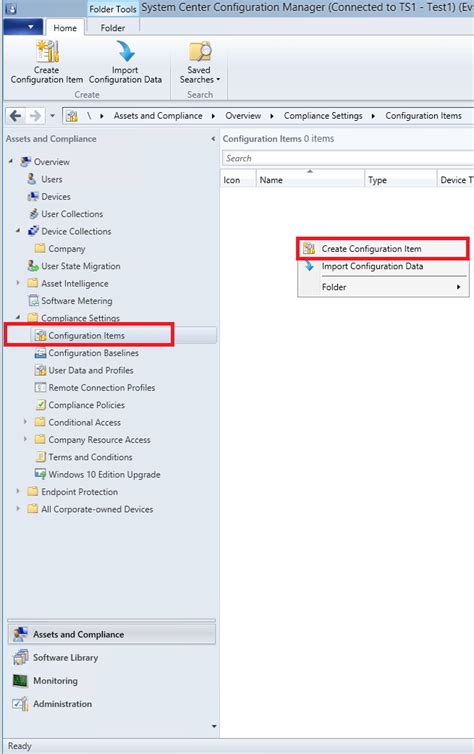The image size is (474, 754).
Task: Open the blue application menu dropdown
Action: tap(23, 27)
